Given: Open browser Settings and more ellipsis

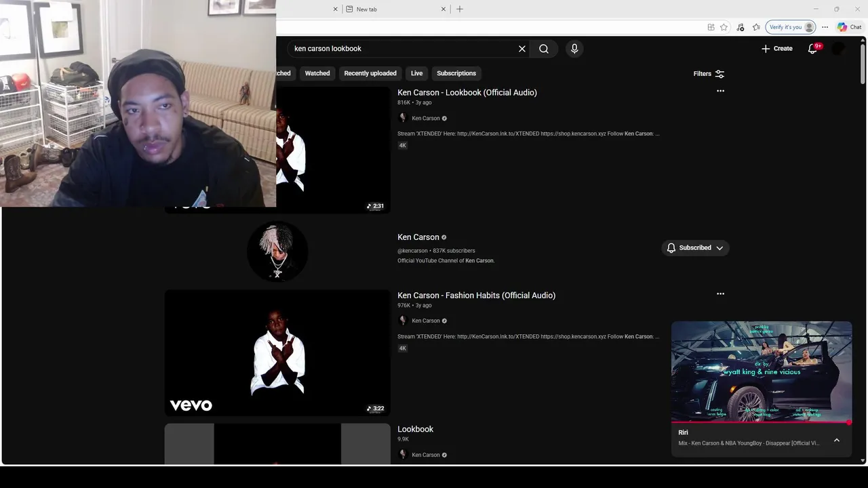Looking at the screenshot, I should (825, 27).
